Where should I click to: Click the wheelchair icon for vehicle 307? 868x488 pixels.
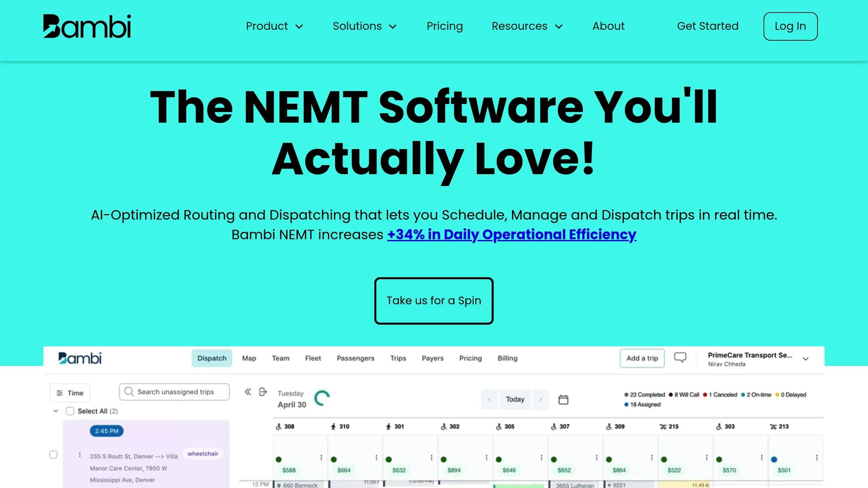[x=554, y=427]
